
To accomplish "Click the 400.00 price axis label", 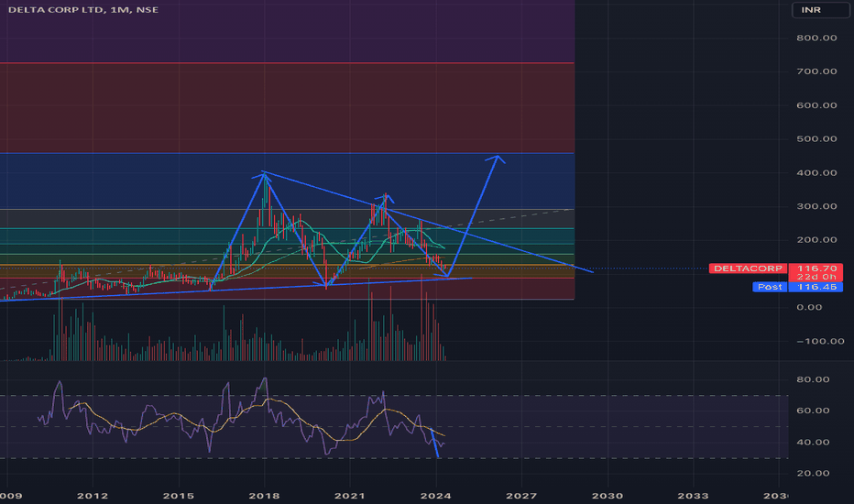I will click(x=816, y=172).
